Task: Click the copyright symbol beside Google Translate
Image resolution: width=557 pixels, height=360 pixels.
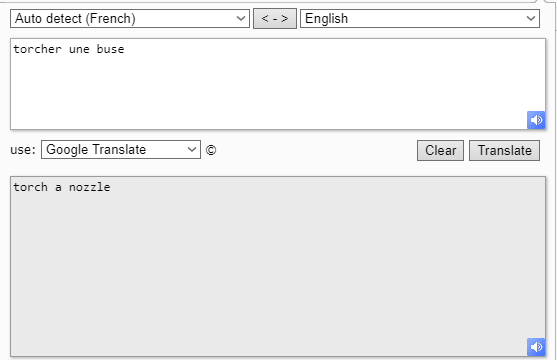Action: click(x=211, y=150)
